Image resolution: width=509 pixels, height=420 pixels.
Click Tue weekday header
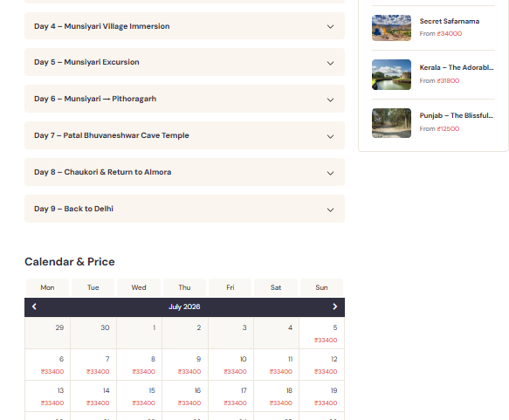[x=93, y=287]
